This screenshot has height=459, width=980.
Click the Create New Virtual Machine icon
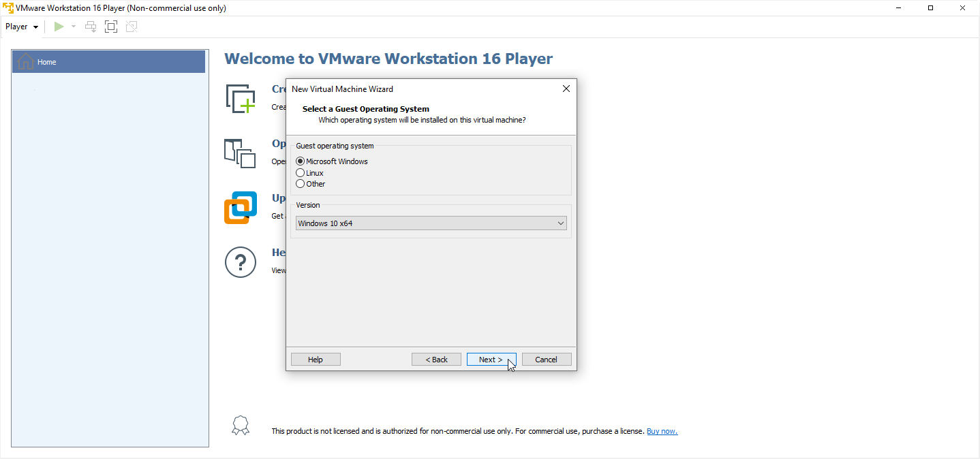click(x=240, y=99)
